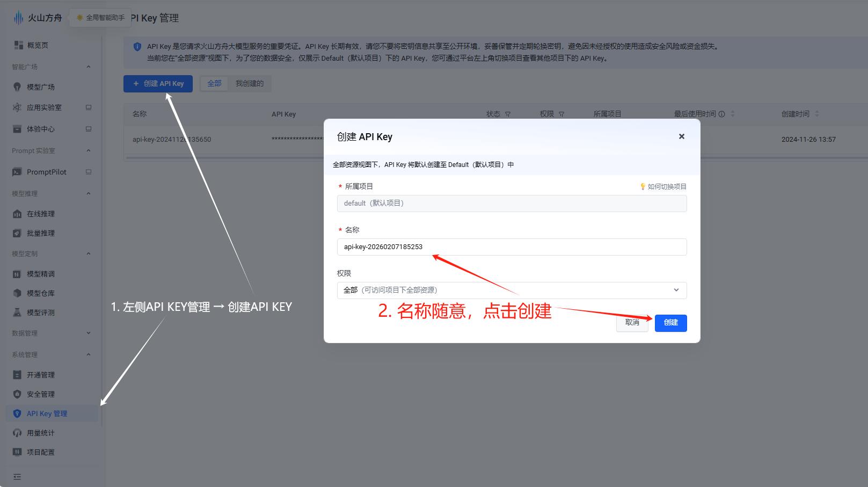Click inside the 名称 input field
This screenshot has height=487, width=868.
pyautogui.click(x=511, y=247)
